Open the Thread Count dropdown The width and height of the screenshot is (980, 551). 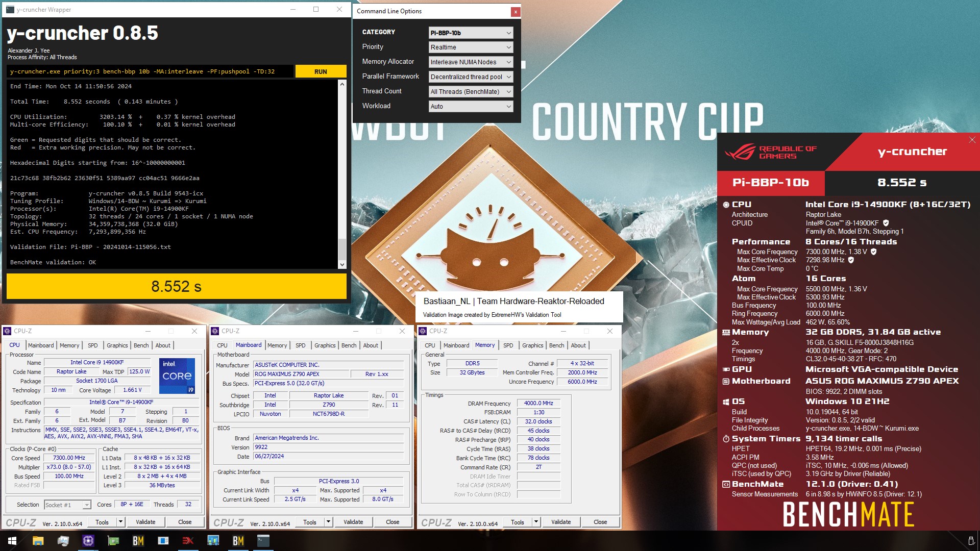pyautogui.click(x=471, y=92)
